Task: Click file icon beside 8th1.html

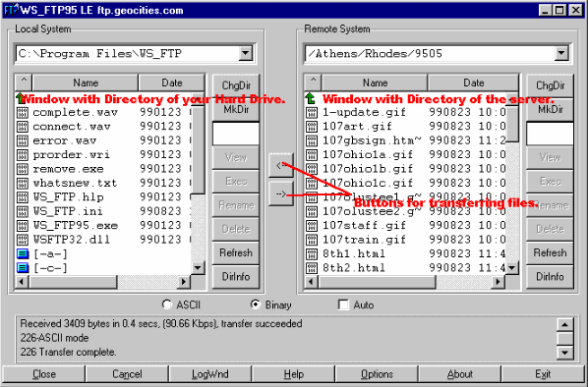Action: click(312, 254)
